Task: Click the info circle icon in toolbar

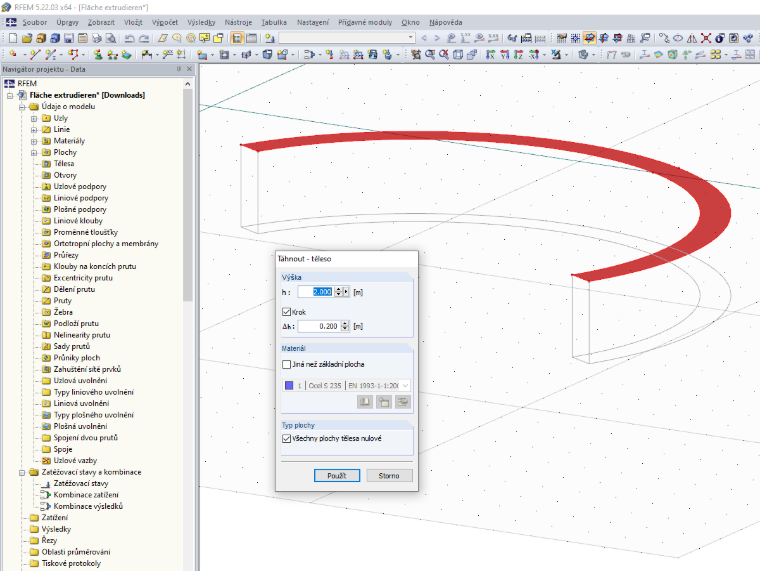Action: [x=720, y=38]
